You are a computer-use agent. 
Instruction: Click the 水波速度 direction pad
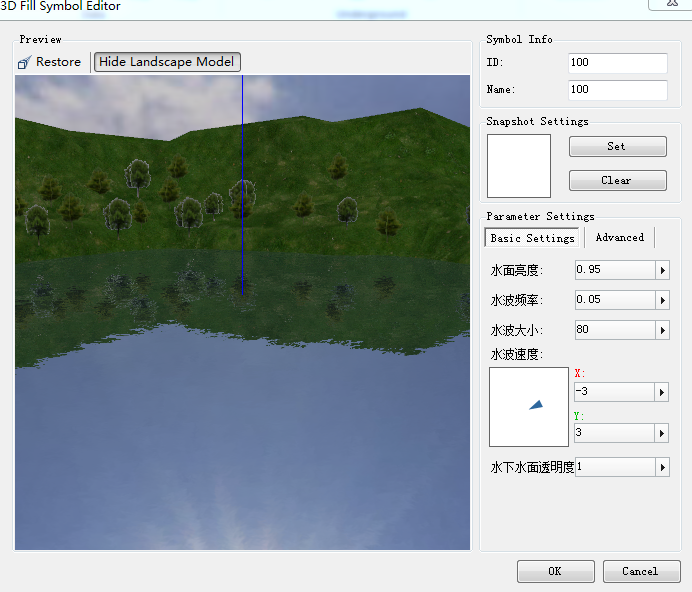click(528, 406)
